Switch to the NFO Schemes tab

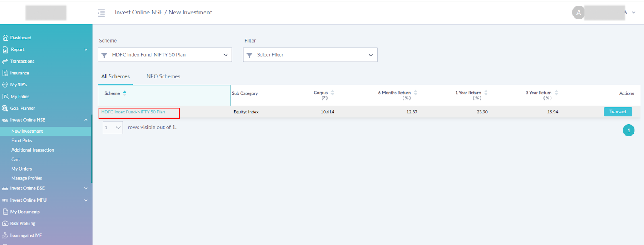(x=163, y=76)
